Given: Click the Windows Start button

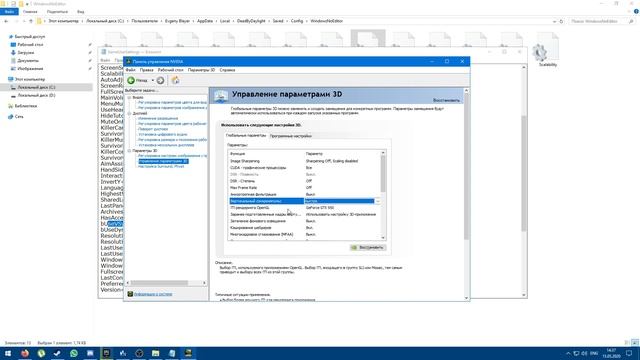Looking at the screenshot, I should 8,353.
